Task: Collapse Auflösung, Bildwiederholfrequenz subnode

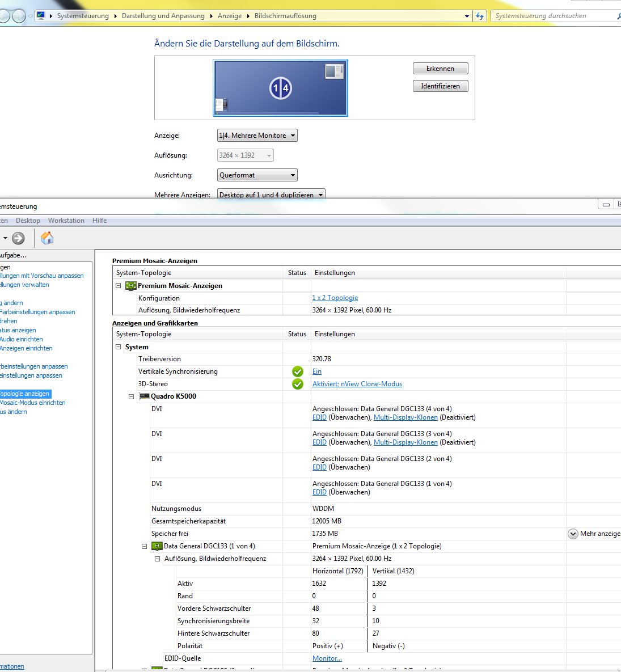Action: click(x=157, y=559)
